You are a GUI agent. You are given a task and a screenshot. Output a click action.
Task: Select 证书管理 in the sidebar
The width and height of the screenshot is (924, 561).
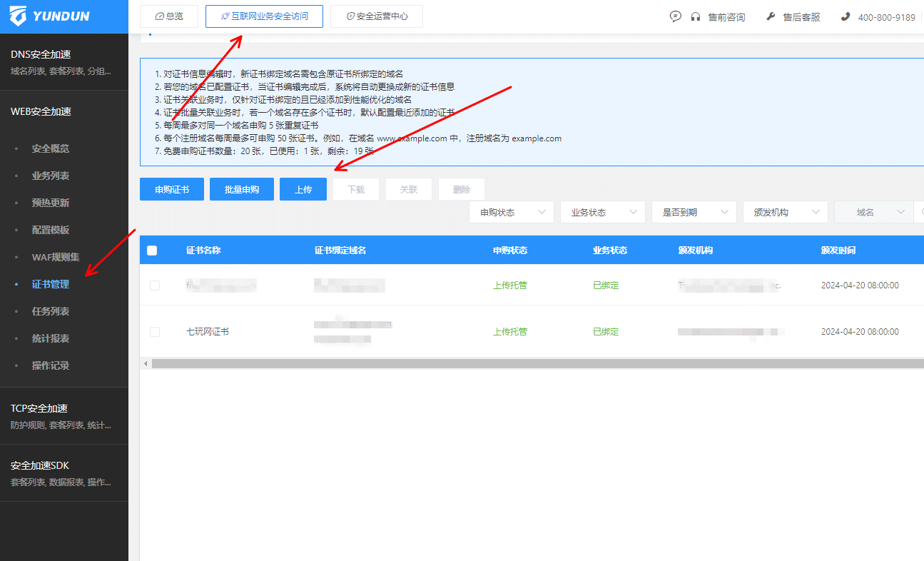[51, 284]
